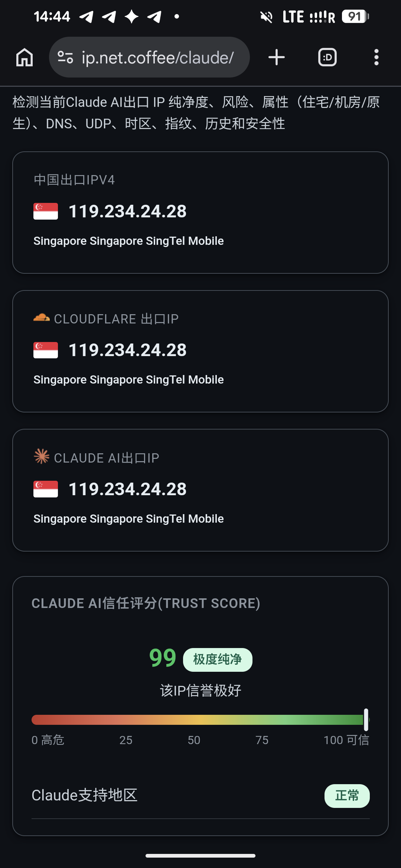
Task: Select the IP address under CLOUDFLARE 出口IP
Action: 128,350
